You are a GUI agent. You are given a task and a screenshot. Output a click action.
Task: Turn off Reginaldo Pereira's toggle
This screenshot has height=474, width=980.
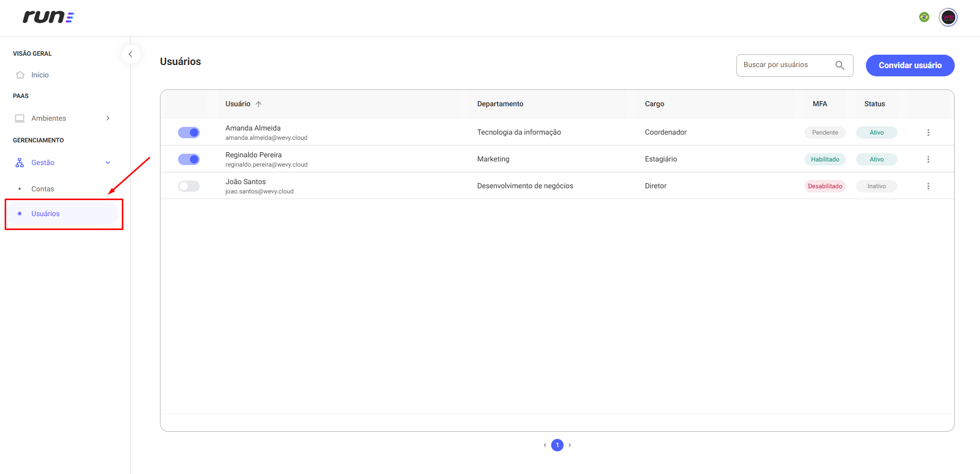[189, 159]
